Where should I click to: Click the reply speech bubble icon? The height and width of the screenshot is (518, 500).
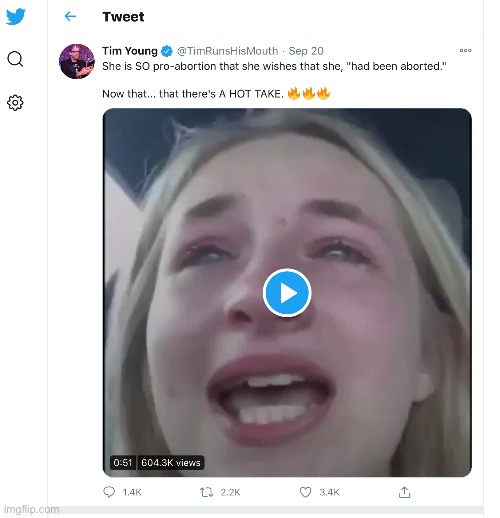[x=109, y=492]
